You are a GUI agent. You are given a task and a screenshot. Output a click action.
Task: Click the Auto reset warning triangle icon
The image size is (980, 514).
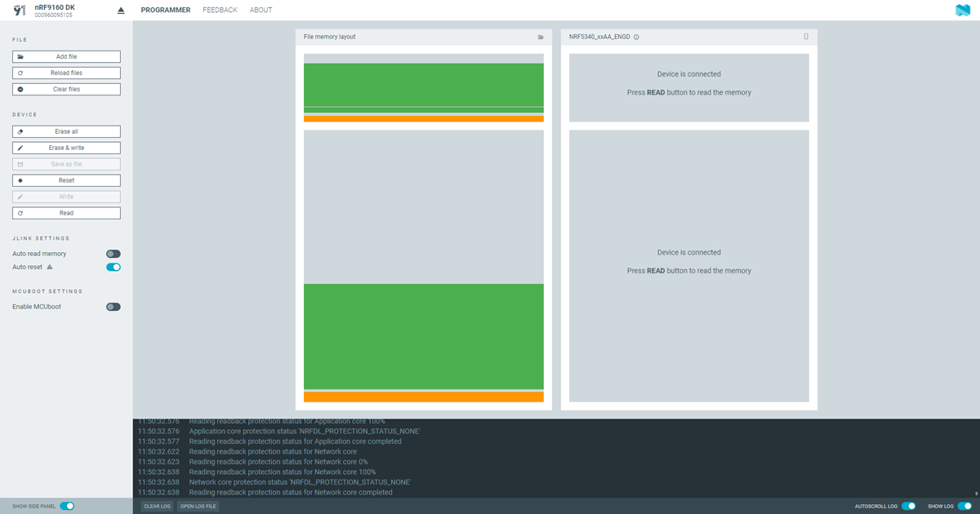pyautogui.click(x=50, y=267)
